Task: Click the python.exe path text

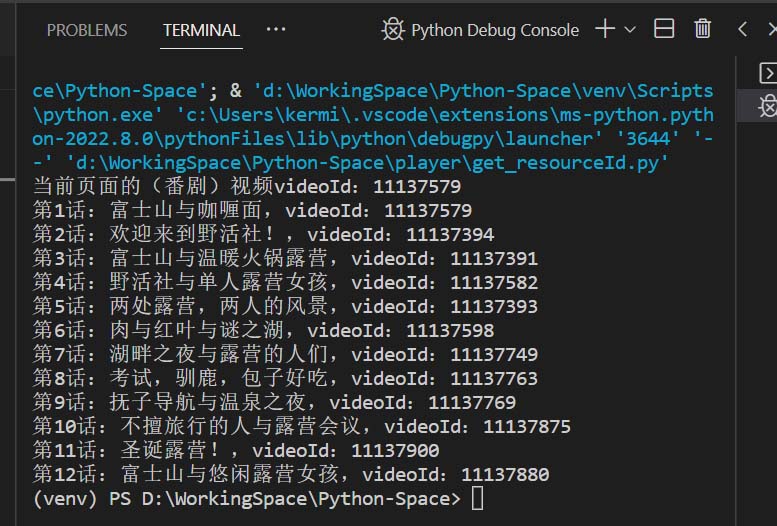Action: (x=98, y=115)
